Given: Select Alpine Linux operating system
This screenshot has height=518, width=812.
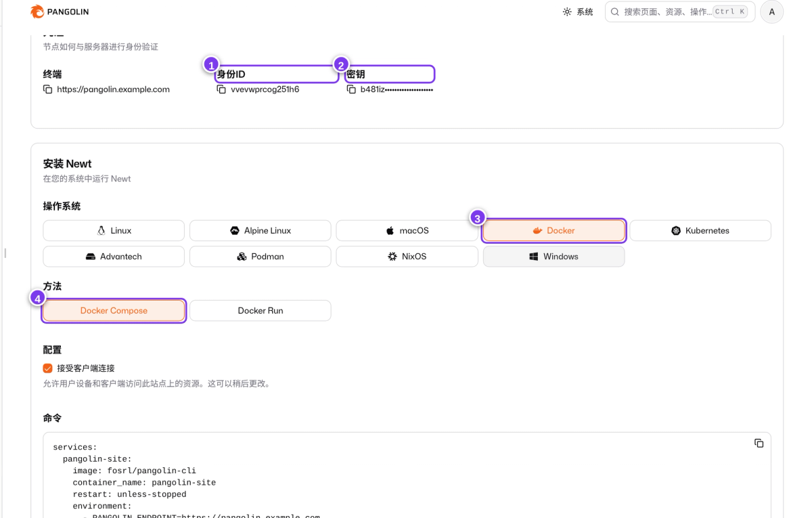Looking at the screenshot, I should (261, 230).
